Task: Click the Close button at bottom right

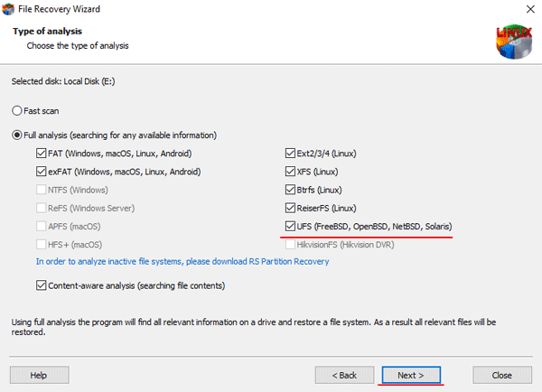Action: 501,374
